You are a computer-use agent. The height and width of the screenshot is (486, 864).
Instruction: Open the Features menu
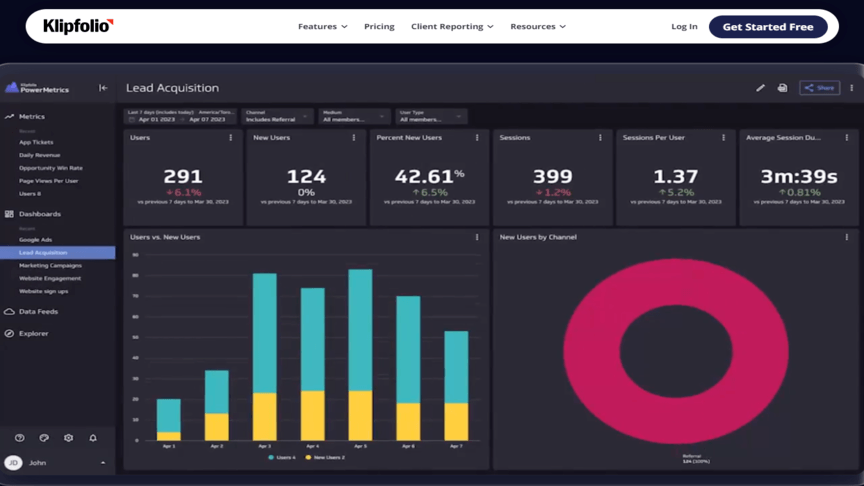point(322,26)
